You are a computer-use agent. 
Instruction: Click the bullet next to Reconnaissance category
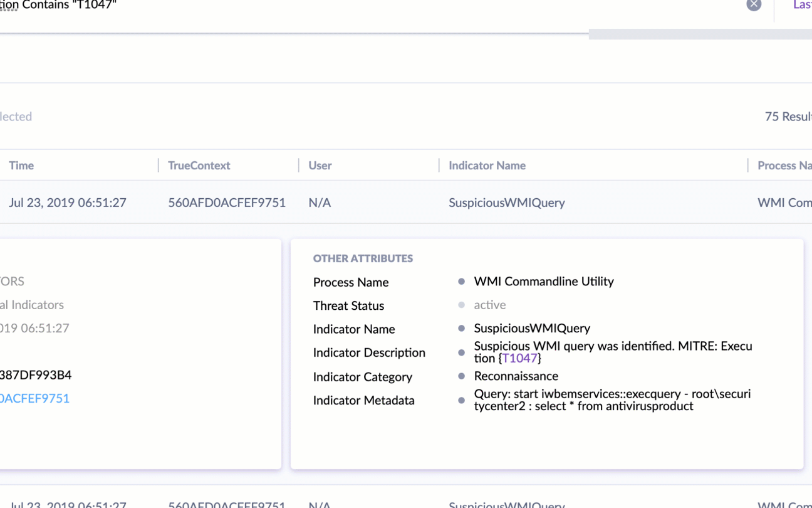pyautogui.click(x=462, y=376)
